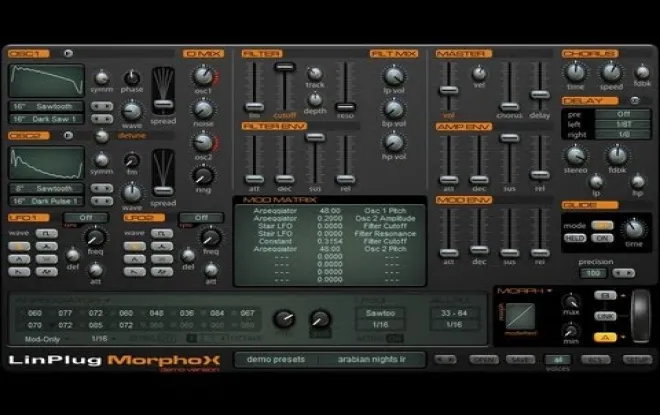Click the OSC2 fm knob
This screenshot has width=660, height=415.
(x=132, y=160)
